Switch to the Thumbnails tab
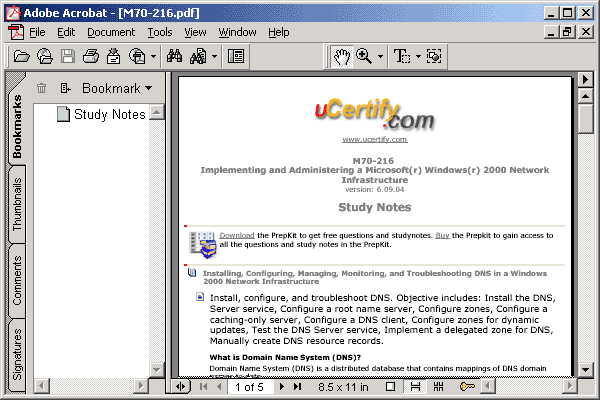 (17, 204)
